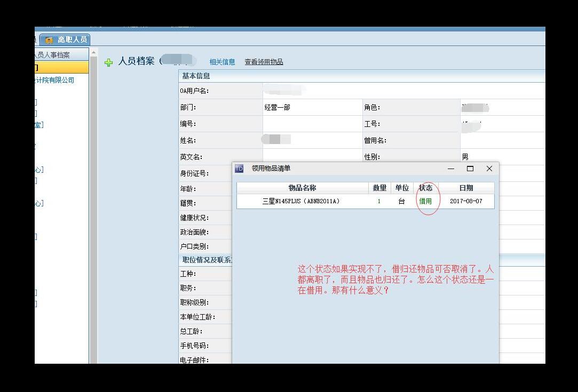Click the green plus icon beside 人员档案

[109, 62]
